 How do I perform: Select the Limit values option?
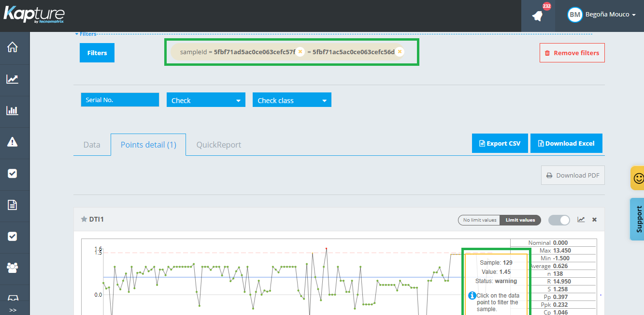pos(520,220)
